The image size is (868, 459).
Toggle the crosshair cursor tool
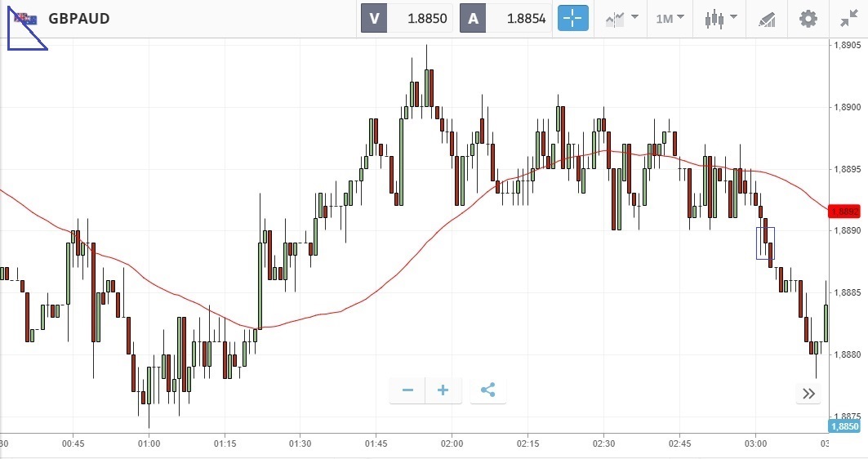572,18
